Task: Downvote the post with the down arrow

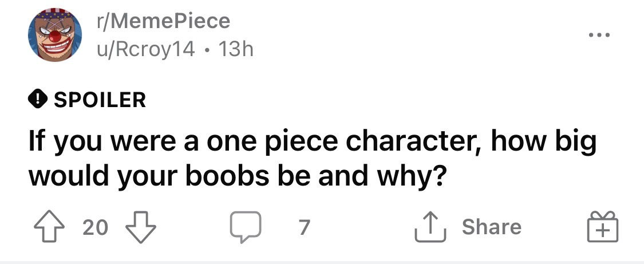Action: tap(140, 227)
